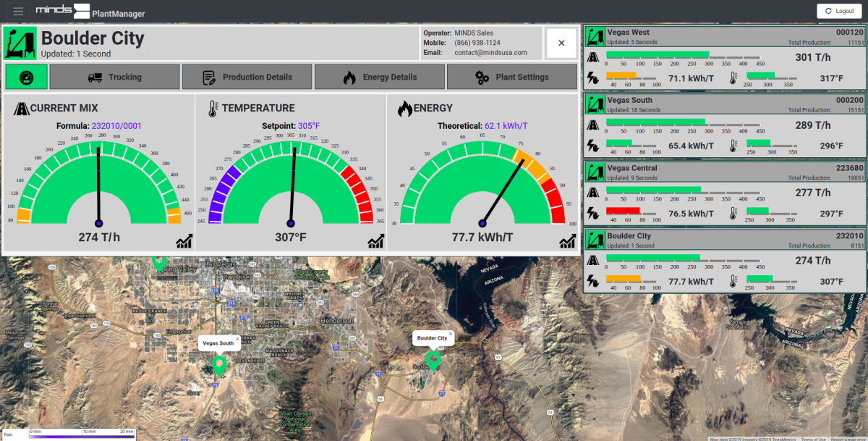868x441 pixels.
Task: Click formula link 232010/0001
Action: (116, 126)
